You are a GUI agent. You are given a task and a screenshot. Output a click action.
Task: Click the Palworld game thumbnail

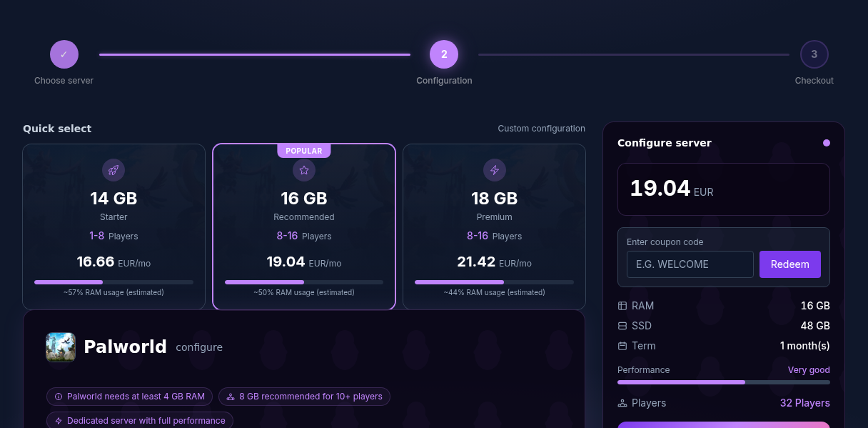click(x=61, y=347)
